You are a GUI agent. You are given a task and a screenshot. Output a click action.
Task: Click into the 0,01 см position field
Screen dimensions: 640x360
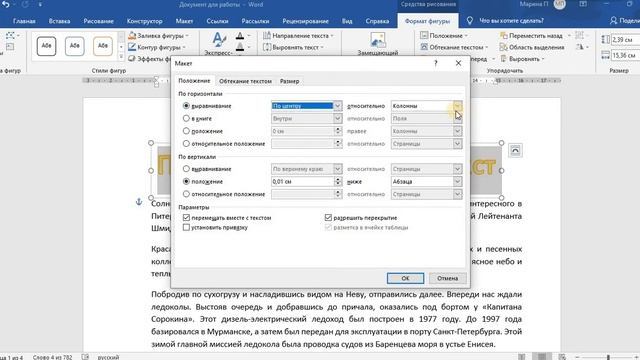point(302,181)
